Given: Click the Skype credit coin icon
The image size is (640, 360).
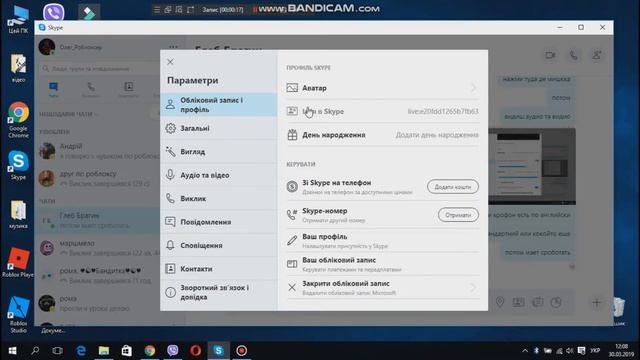Looking at the screenshot, I should [x=292, y=187].
